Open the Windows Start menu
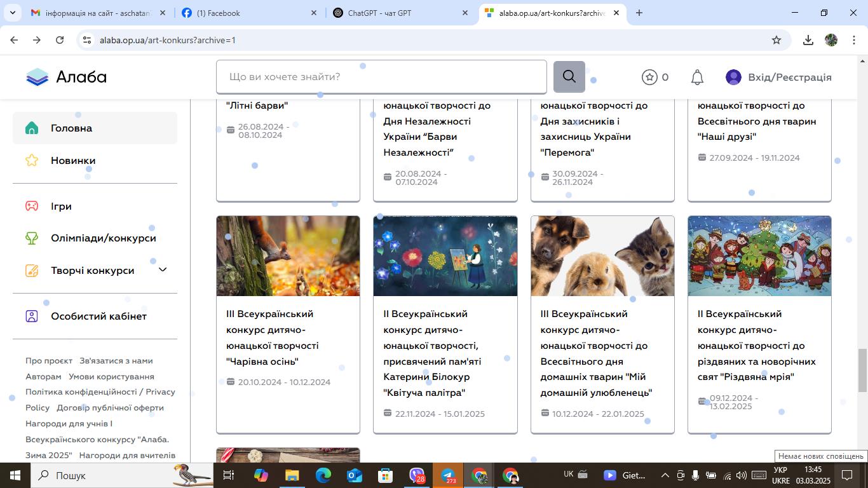Viewport: 868px width, 488px height. click(15, 475)
